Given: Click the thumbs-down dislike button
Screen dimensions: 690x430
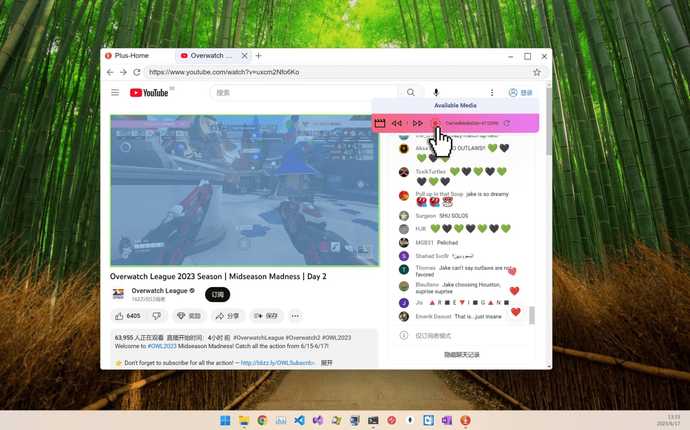Looking at the screenshot, I should point(156,315).
